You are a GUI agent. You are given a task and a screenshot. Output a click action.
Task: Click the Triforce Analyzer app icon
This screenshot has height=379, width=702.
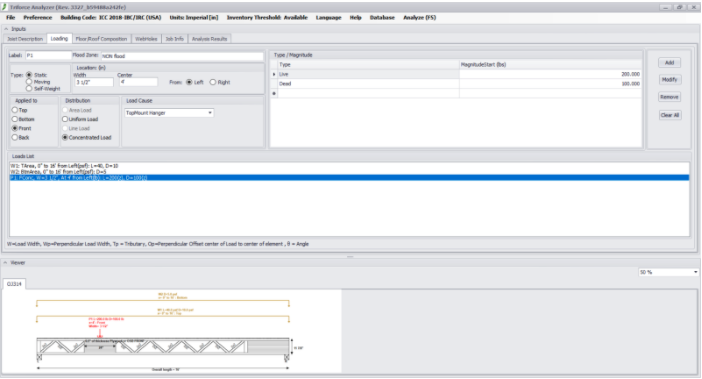click(x=5, y=7)
